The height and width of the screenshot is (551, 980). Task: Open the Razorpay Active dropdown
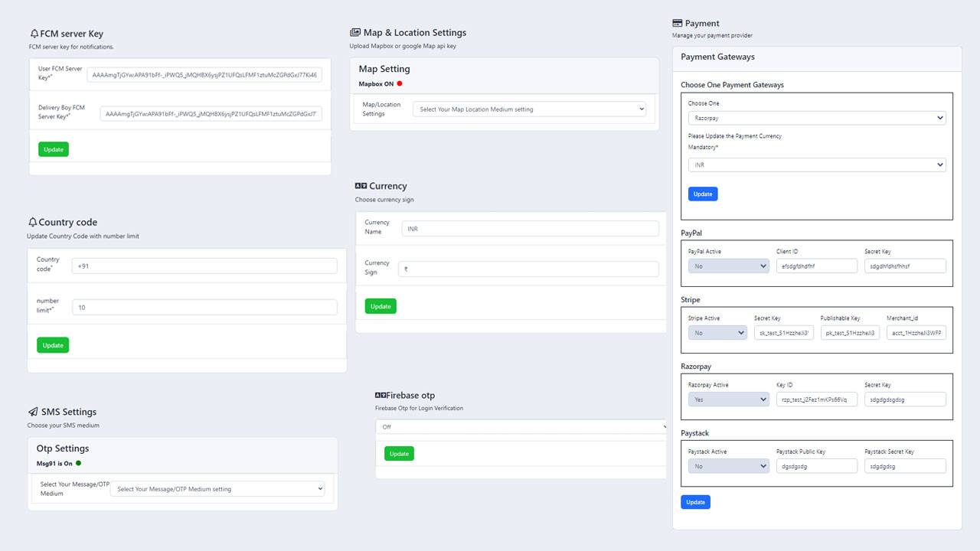point(728,399)
